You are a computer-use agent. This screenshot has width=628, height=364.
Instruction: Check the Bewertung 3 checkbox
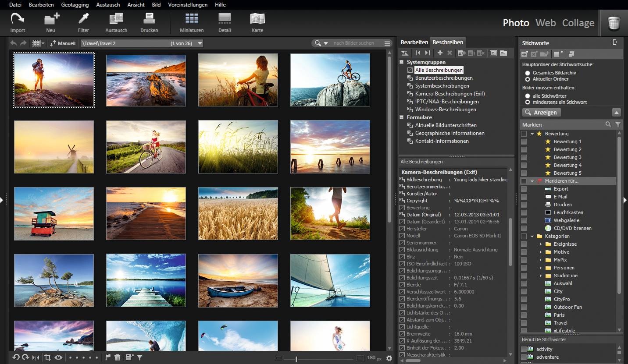[524, 157]
